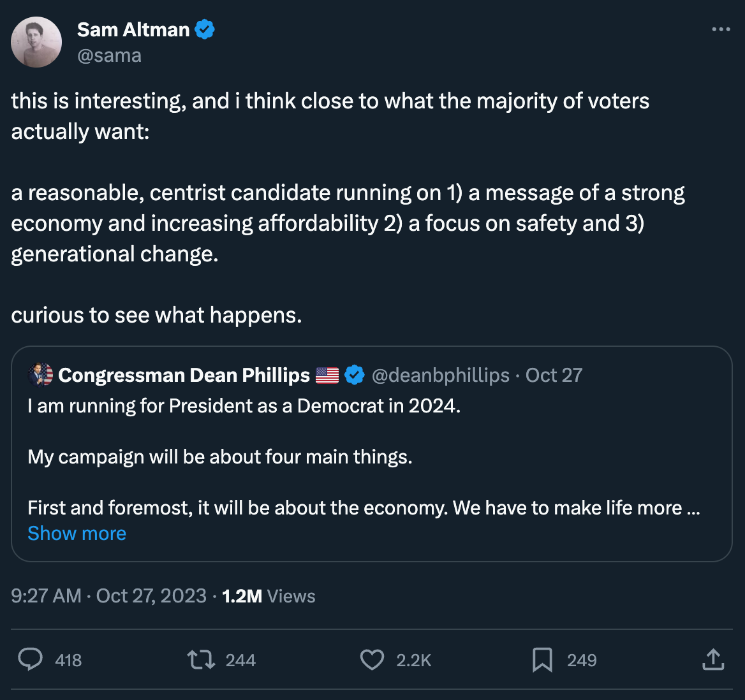Click Congressman Dean Phillips name

click(x=184, y=375)
